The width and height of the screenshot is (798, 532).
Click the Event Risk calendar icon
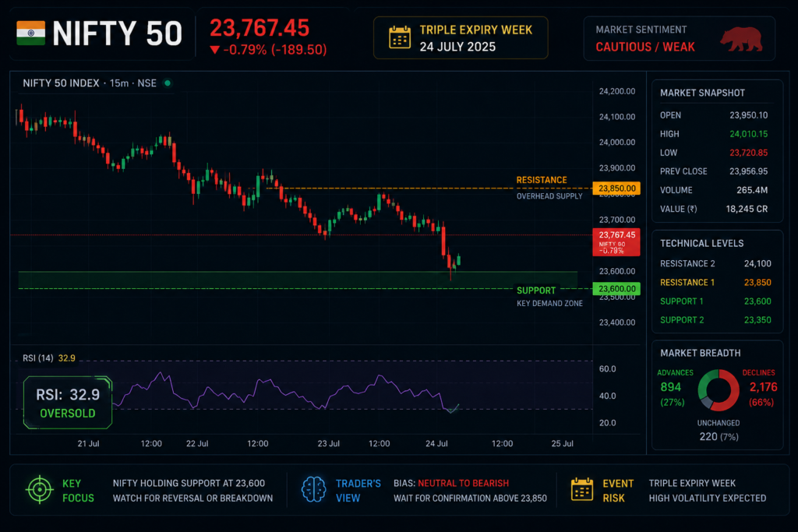[582, 489]
